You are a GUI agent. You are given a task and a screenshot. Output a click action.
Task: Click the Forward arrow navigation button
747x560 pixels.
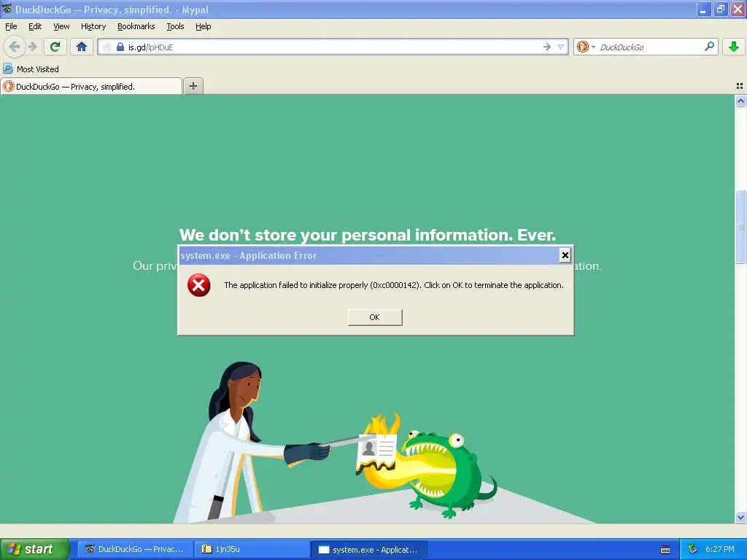coord(32,47)
